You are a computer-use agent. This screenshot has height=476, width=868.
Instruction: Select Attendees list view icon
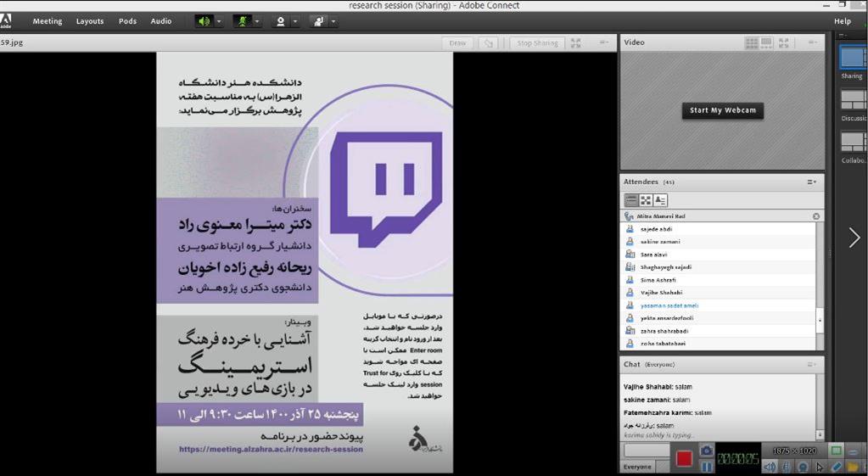click(631, 200)
